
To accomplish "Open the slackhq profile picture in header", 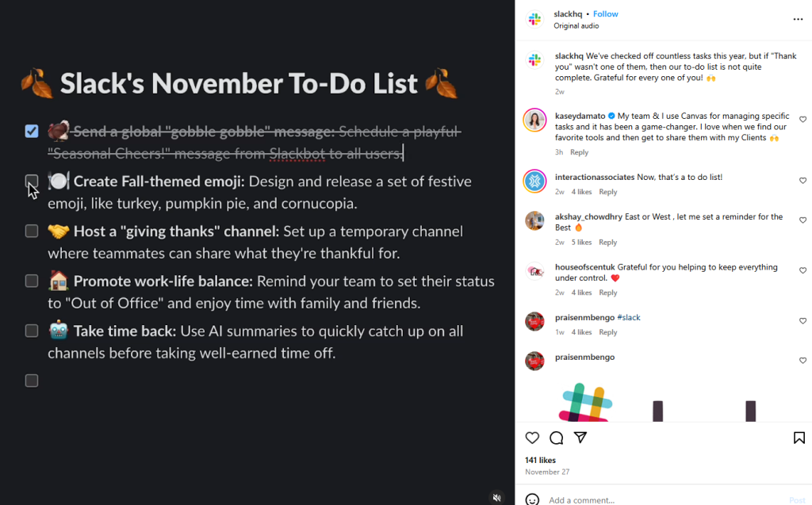I will coord(535,19).
